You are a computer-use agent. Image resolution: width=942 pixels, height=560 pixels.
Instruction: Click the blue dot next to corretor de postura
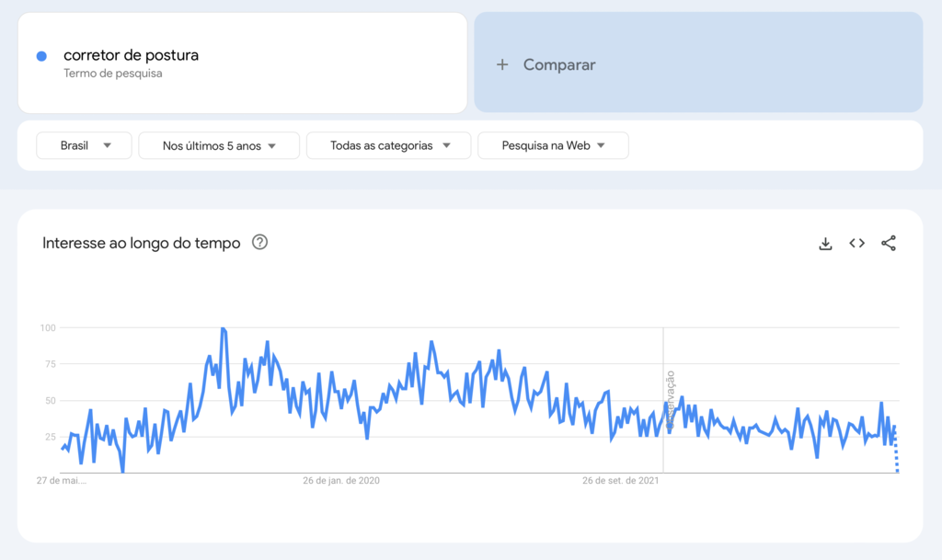(x=40, y=55)
